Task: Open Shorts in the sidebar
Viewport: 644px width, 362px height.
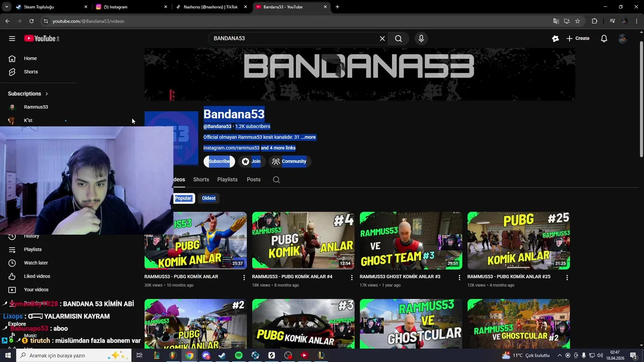Action: (31, 72)
